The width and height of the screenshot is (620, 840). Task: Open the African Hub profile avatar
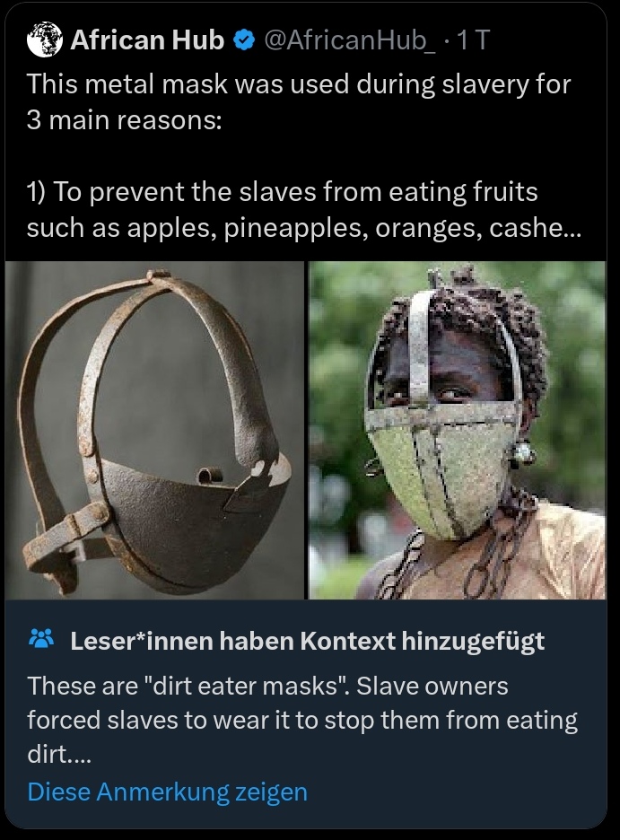(x=45, y=39)
